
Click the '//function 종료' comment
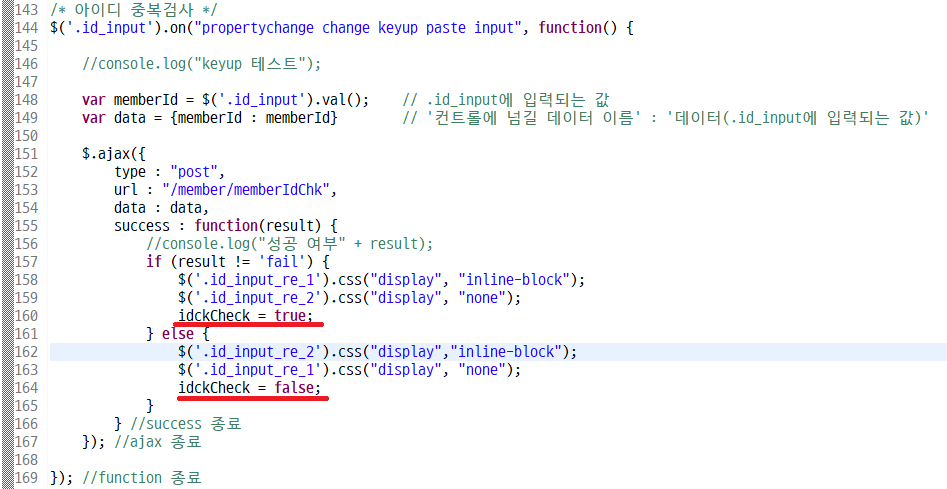pyautogui.click(x=142, y=478)
